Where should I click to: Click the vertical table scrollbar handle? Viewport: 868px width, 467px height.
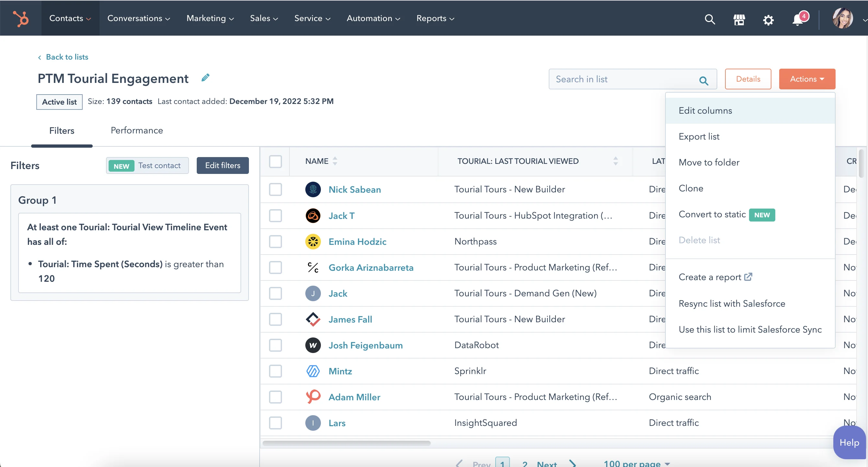tap(861, 164)
